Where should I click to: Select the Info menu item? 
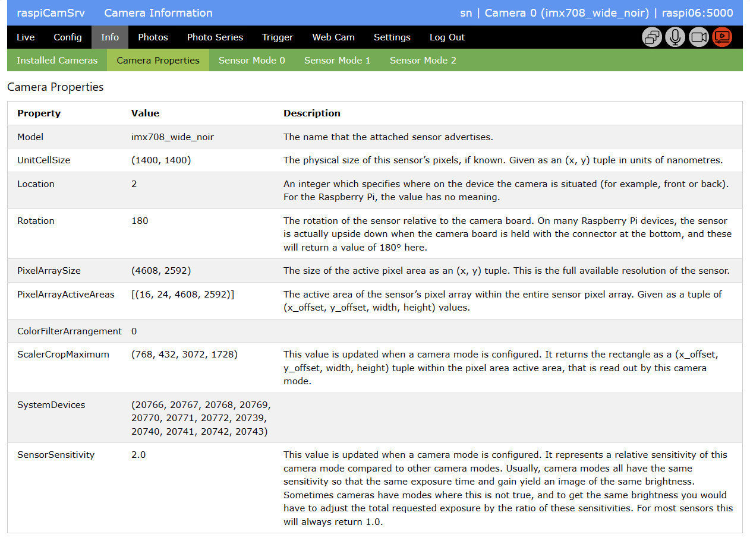click(110, 37)
